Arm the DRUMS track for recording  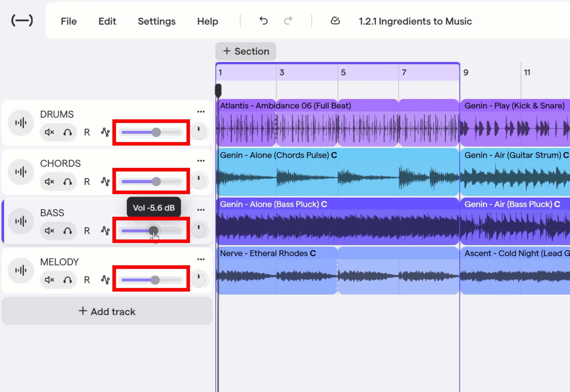pos(87,132)
